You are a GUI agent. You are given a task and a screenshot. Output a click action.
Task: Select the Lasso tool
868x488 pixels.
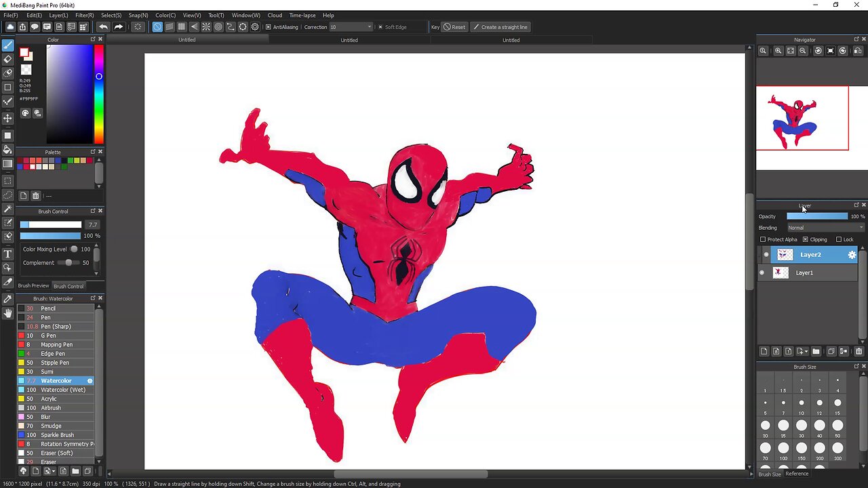(x=7, y=195)
